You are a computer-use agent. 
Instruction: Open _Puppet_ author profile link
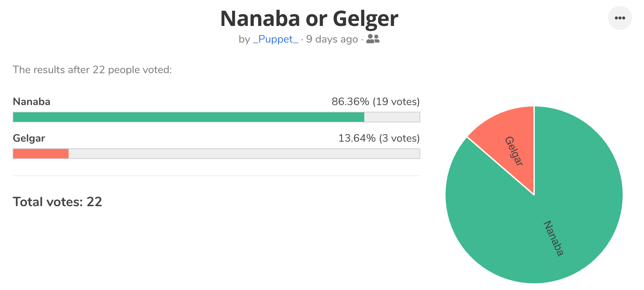click(275, 39)
